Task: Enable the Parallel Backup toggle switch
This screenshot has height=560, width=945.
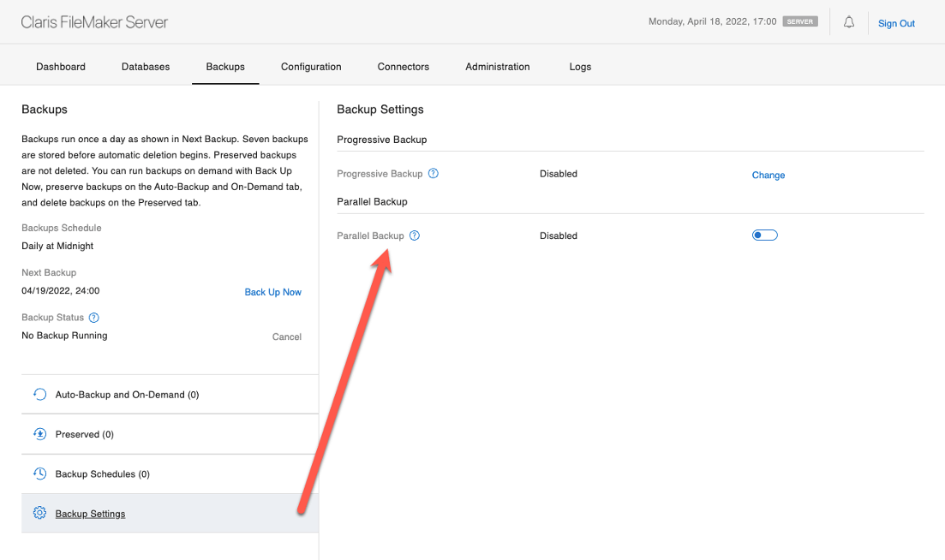Action: tap(764, 235)
